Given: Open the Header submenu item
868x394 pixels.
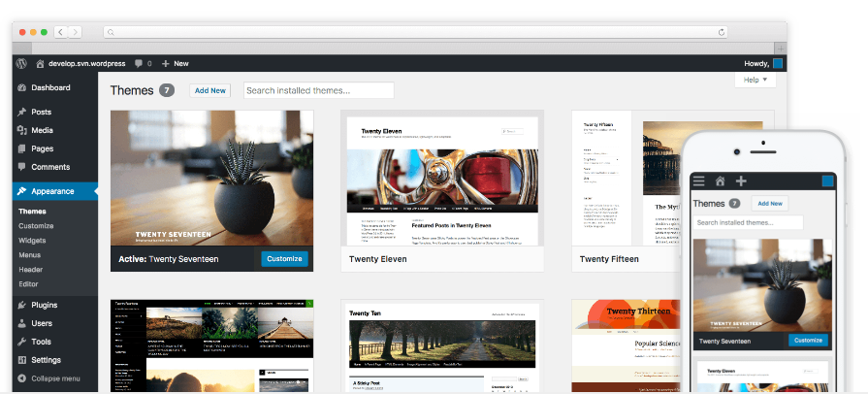Looking at the screenshot, I should [30, 270].
